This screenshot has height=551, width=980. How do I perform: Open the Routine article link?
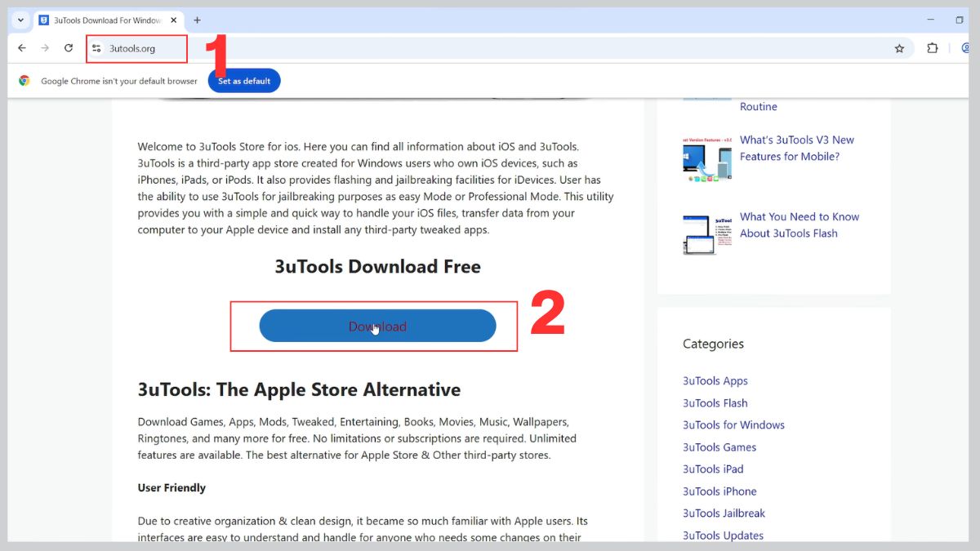tap(759, 106)
